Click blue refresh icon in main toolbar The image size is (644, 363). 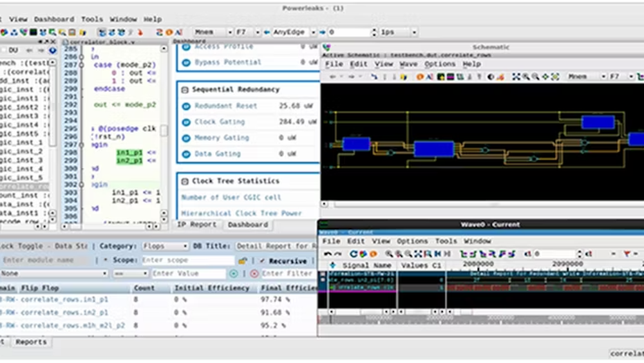coord(159,32)
